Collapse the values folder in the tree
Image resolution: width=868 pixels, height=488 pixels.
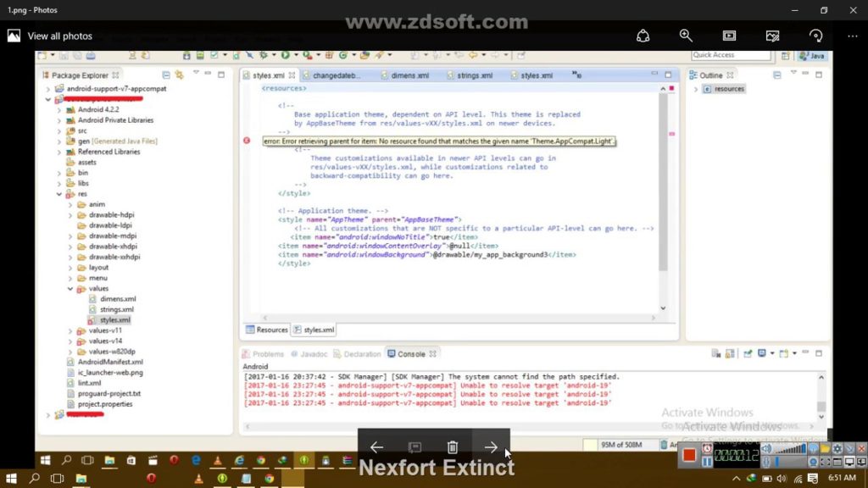pos(70,288)
